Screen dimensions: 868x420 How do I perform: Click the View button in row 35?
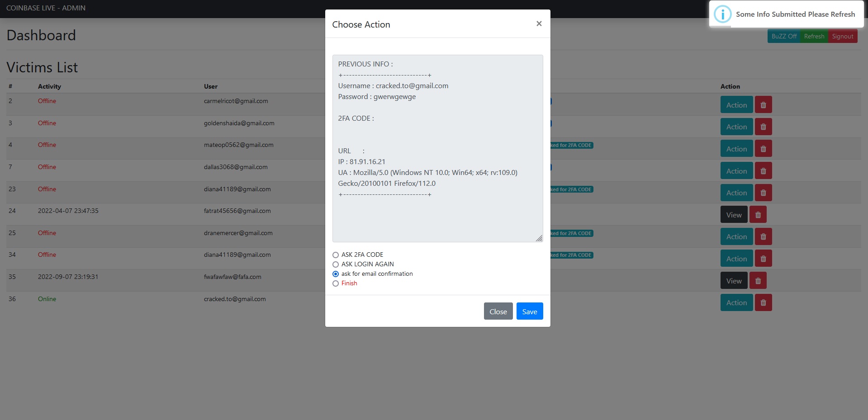(x=734, y=281)
